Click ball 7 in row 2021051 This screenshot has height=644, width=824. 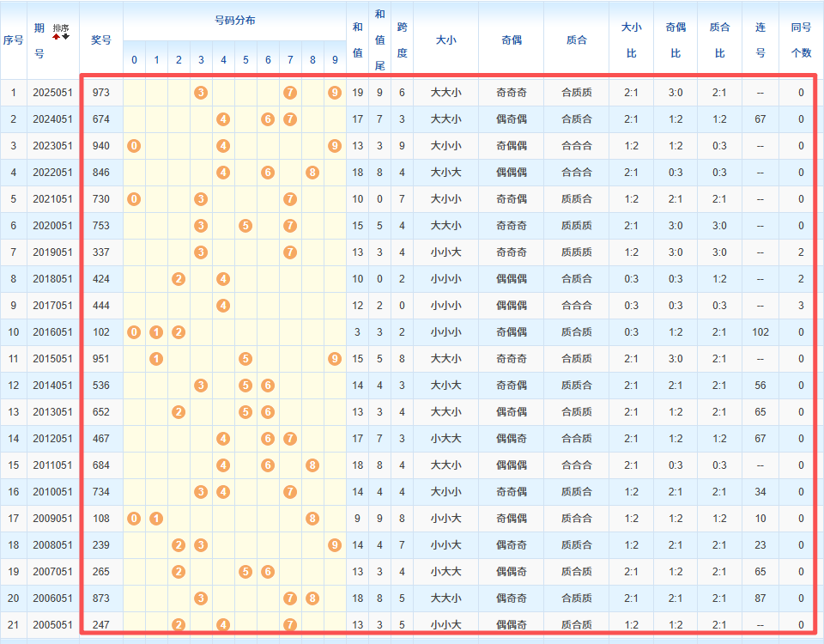tap(289, 198)
